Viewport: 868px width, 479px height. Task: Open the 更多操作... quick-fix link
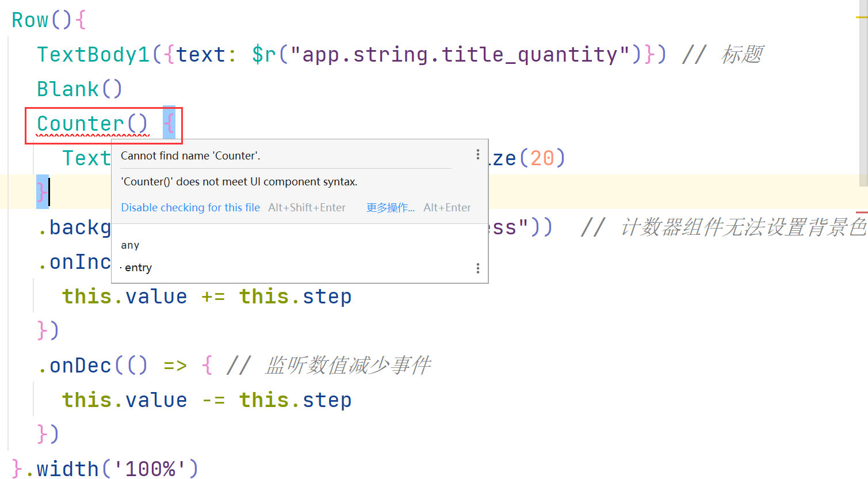pyautogui.click(x=391, y=207)
